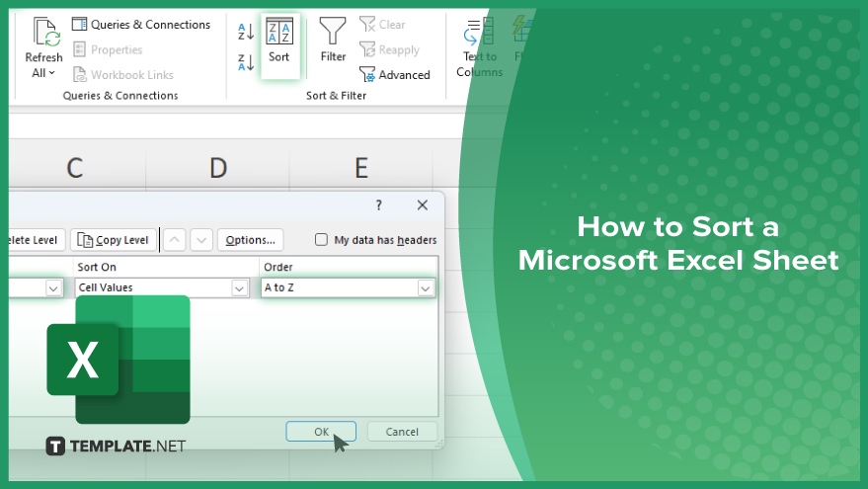868x489 pixels.
Task: Select column E header
Action: [x=361, y=167]
